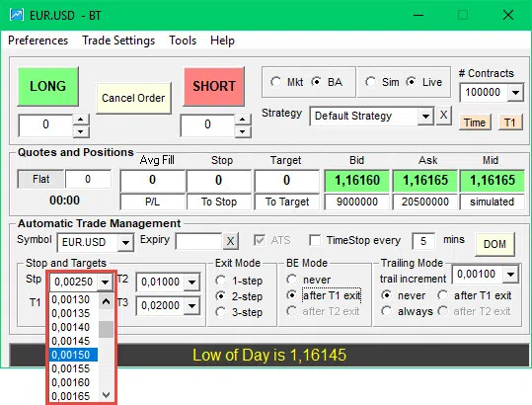The height and width of the screenshot is (405, 532).
Task: Select 0,00130 in the Stp list
Action: click(x=74, y=299)
